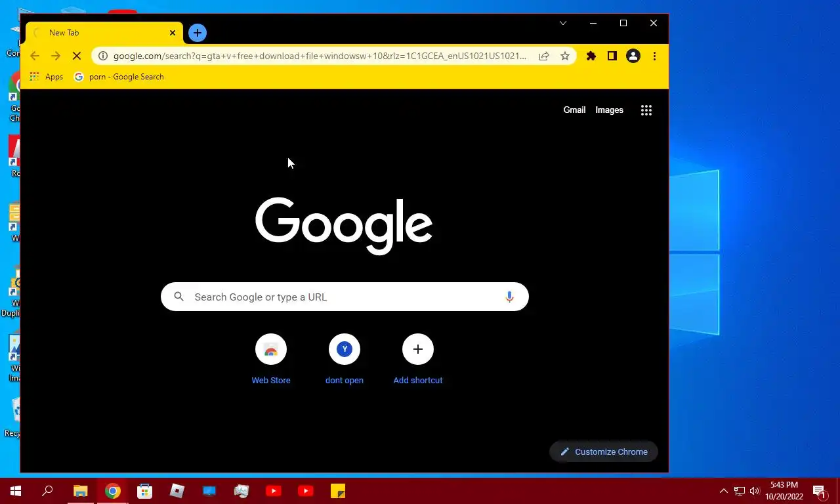840x504 pixels.
Task: Open the Windows Start menu
Action: pyautogui.click(x=16, y=491)
